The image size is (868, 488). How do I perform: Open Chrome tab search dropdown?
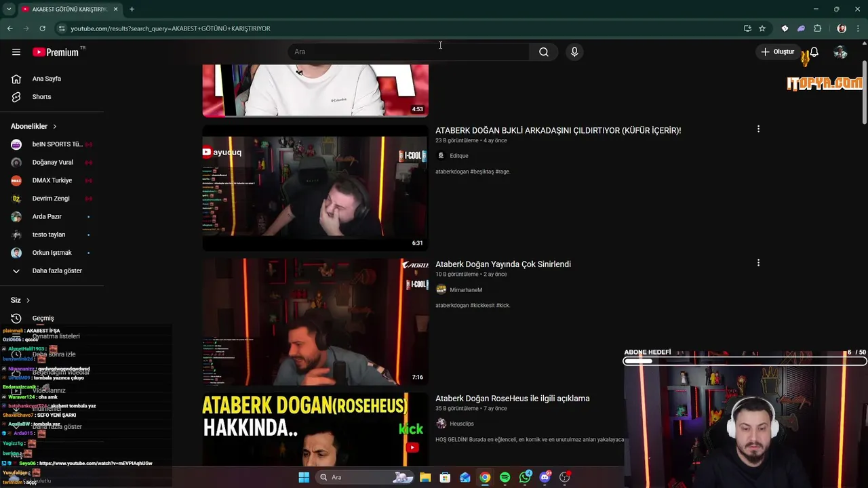tap(9, 9)
